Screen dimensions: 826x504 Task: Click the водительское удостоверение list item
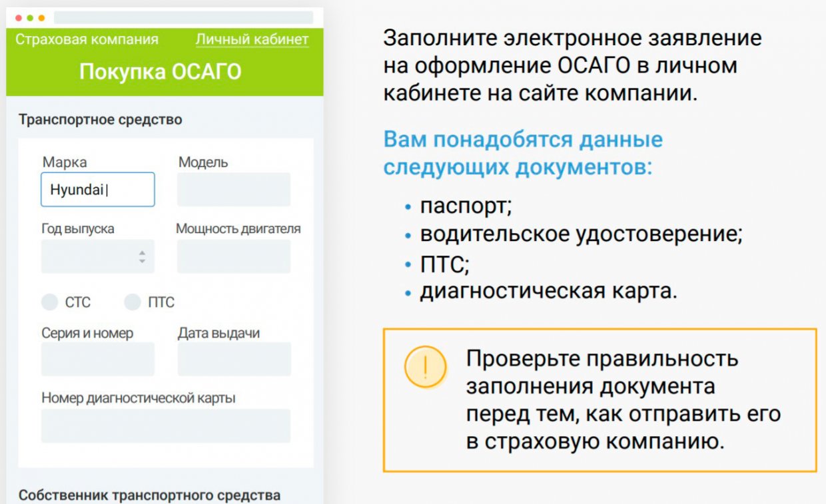tap(581, 235)
